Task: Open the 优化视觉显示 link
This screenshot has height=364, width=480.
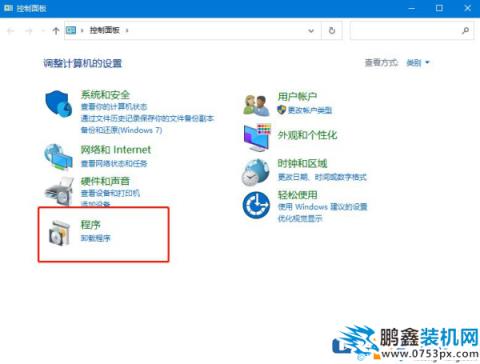Action: tap(300, 218)
